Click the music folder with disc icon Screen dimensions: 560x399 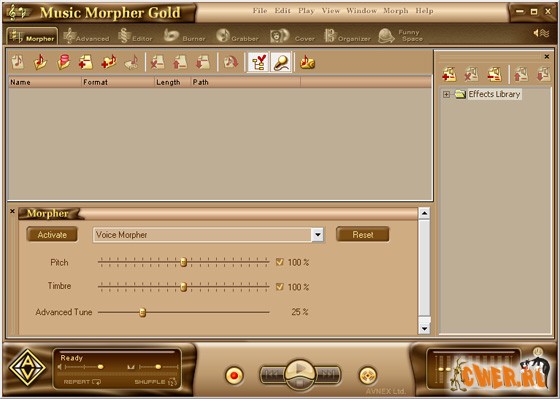[308, 63]
